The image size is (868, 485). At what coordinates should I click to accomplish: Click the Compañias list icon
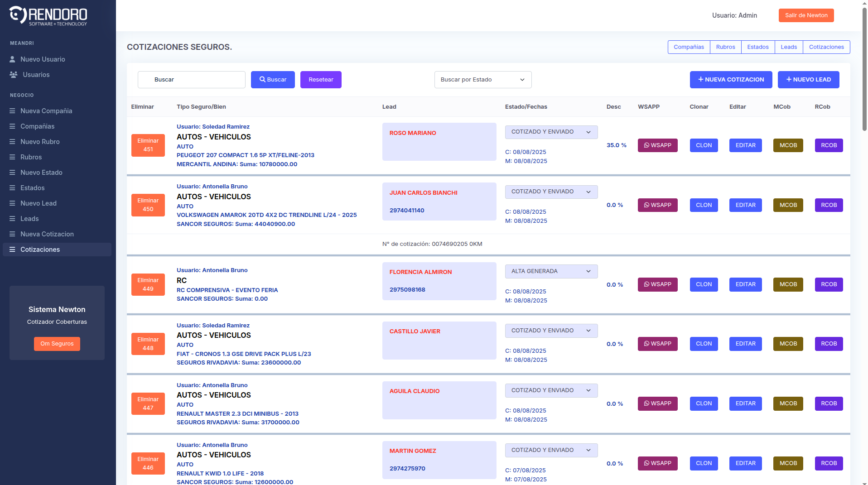[x=13, y=126]
